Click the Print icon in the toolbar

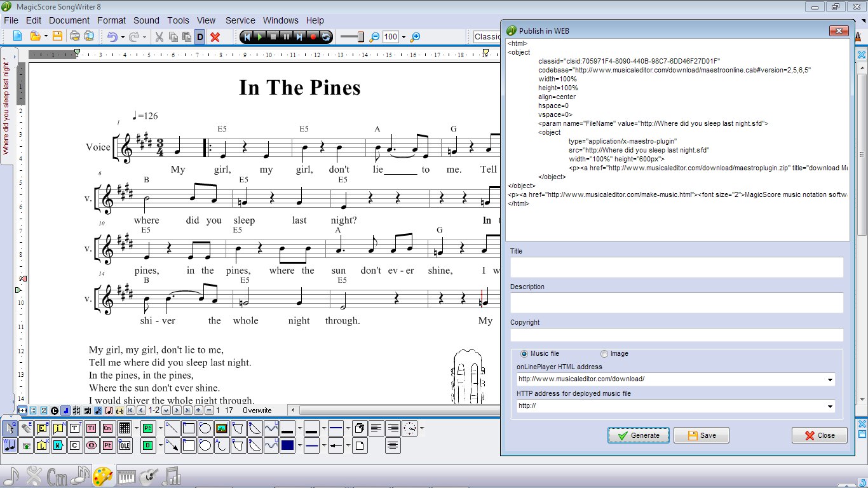(x=74, y=36)
